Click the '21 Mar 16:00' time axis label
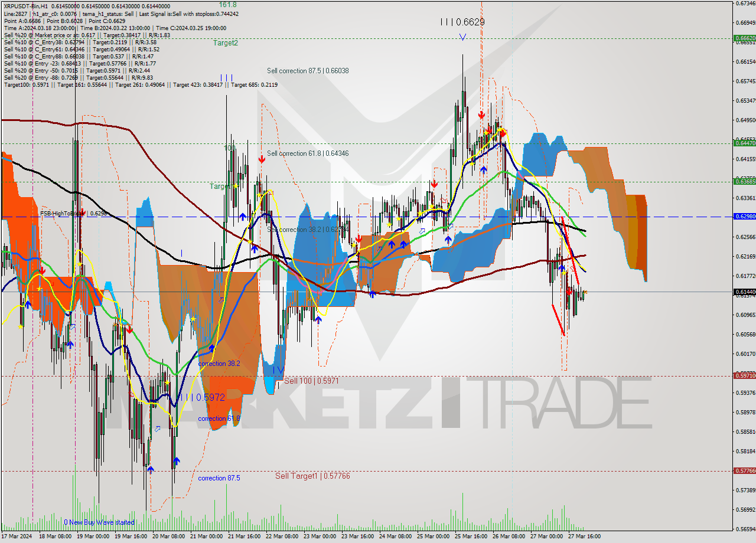This screenshot has width=756, height=543. pos(245,537)
